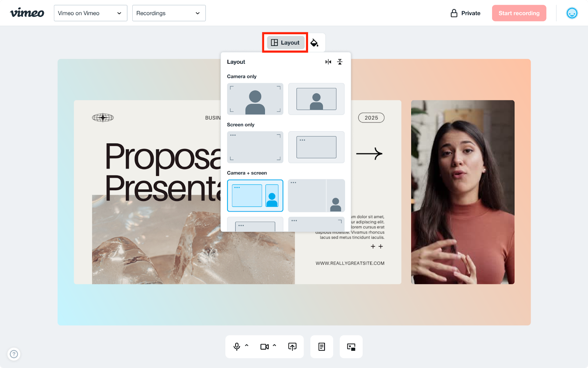
Task: Expand microphone options chevron
Action: [247, 346]
